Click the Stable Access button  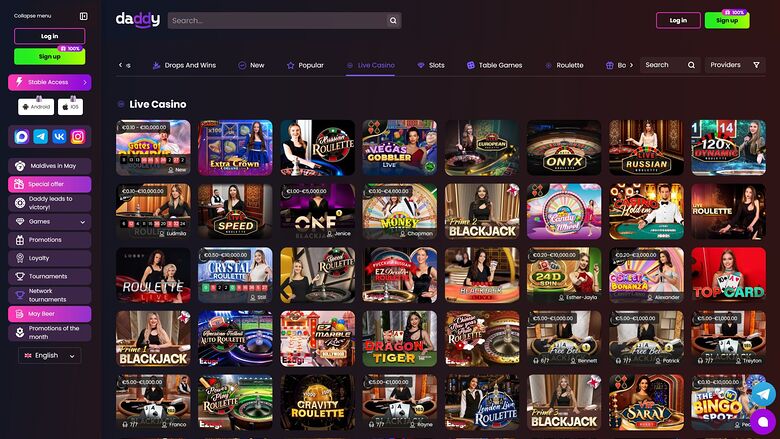pyautogui.click(x=50, y=83)
